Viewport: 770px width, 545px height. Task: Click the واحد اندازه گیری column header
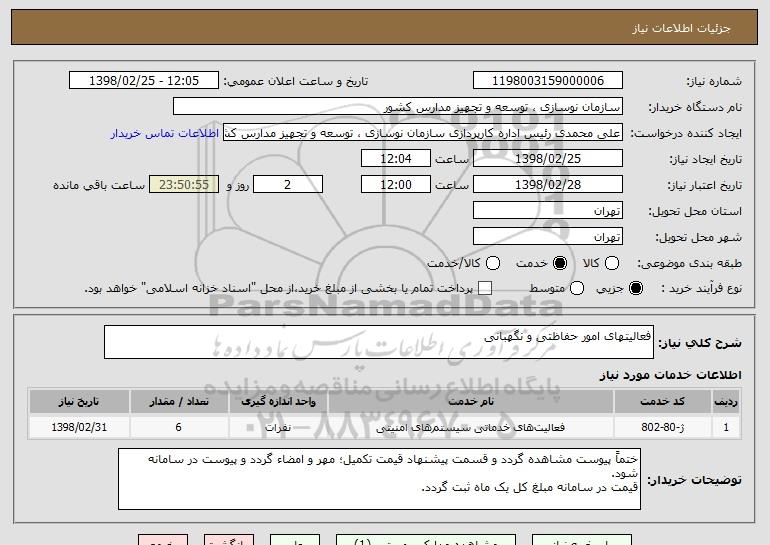pyautogui.click(x=278, y=402)
